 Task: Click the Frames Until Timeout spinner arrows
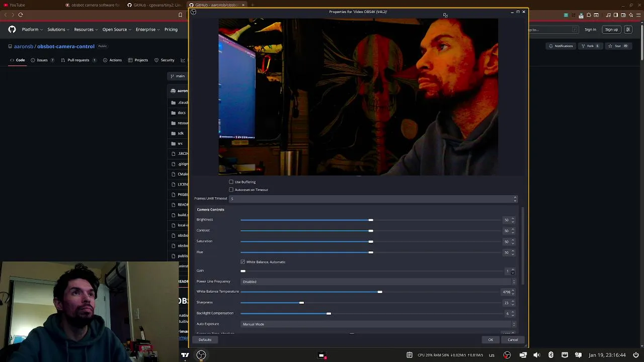515,199
